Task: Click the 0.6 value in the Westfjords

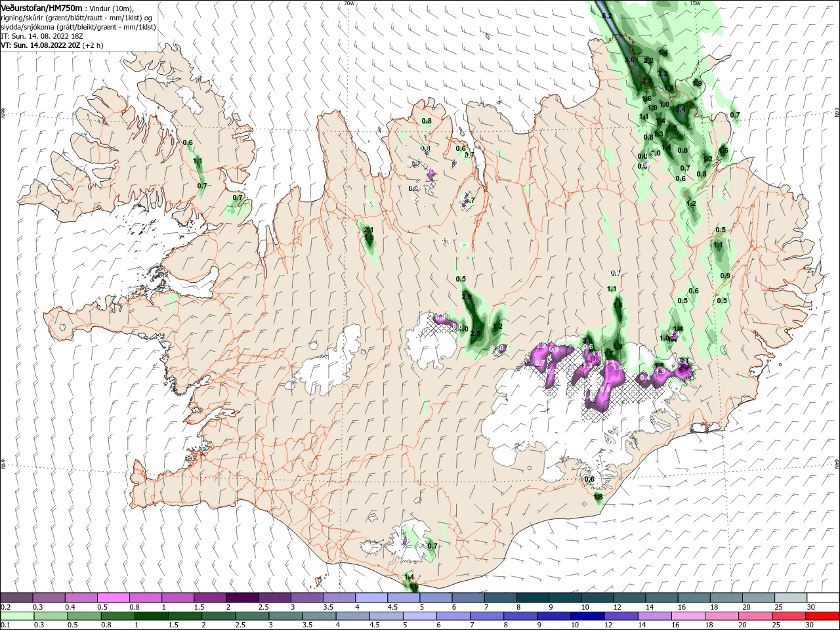Action: 188,142
